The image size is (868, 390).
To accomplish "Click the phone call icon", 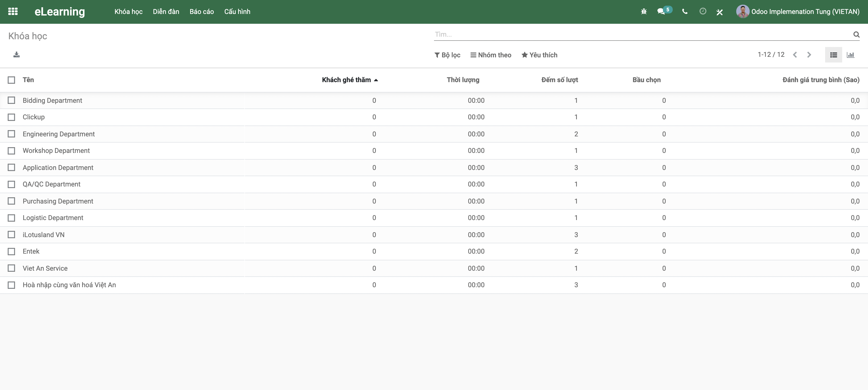I will point(685,11).
